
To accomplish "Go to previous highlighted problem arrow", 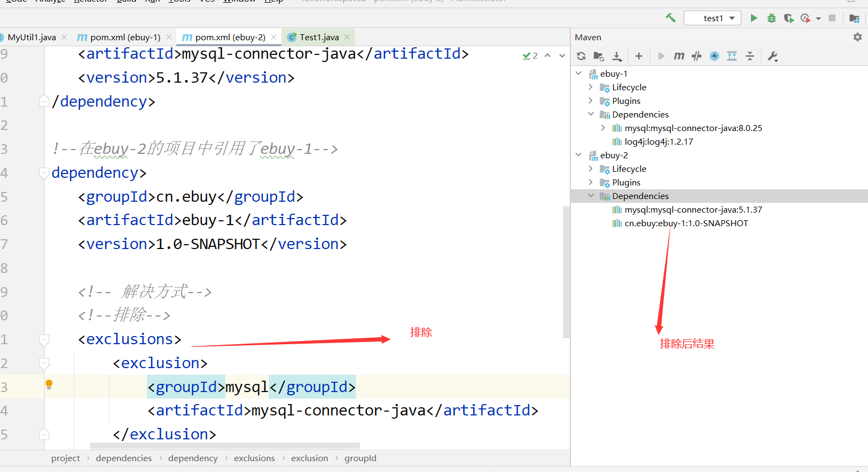I will [547, 55].
